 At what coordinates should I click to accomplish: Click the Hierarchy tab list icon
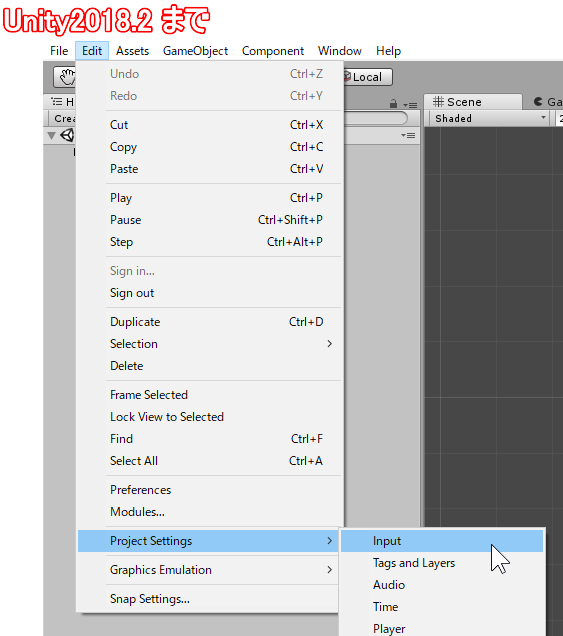pos(56,101)
